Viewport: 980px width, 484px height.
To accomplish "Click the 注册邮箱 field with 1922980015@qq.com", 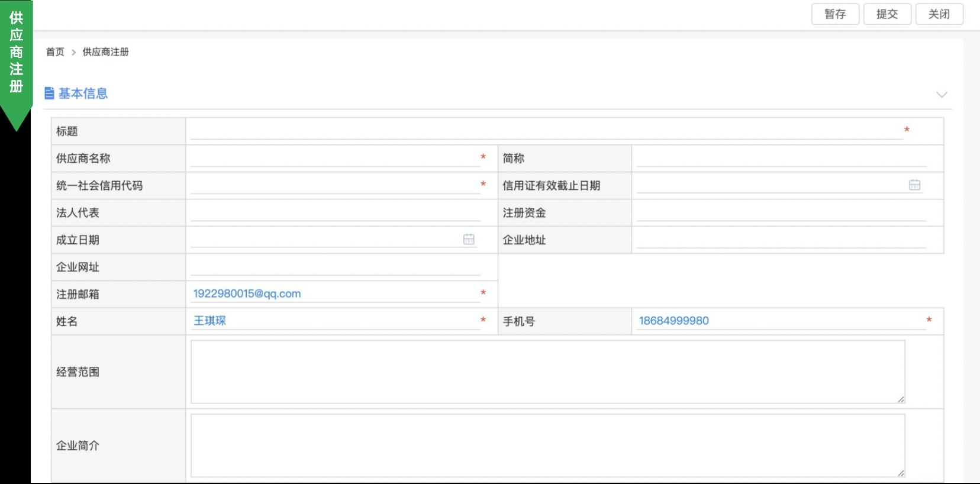I will coord(336,294).
